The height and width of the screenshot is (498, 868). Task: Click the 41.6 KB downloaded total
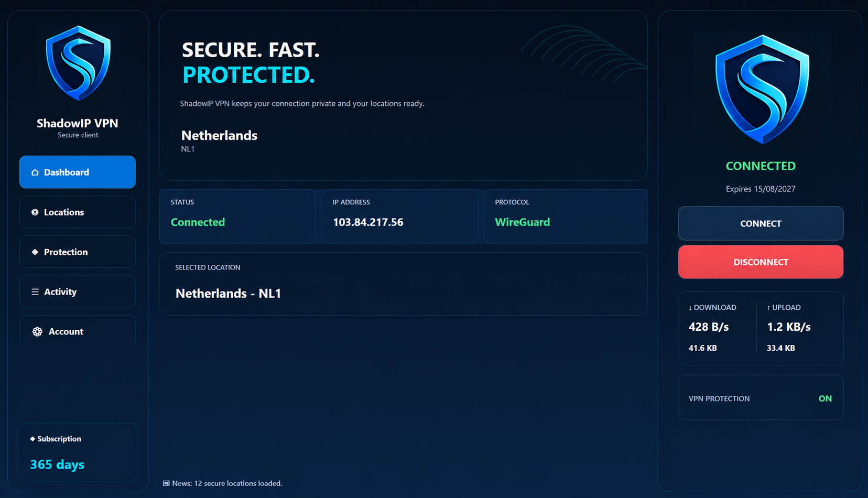pos(703,348)
